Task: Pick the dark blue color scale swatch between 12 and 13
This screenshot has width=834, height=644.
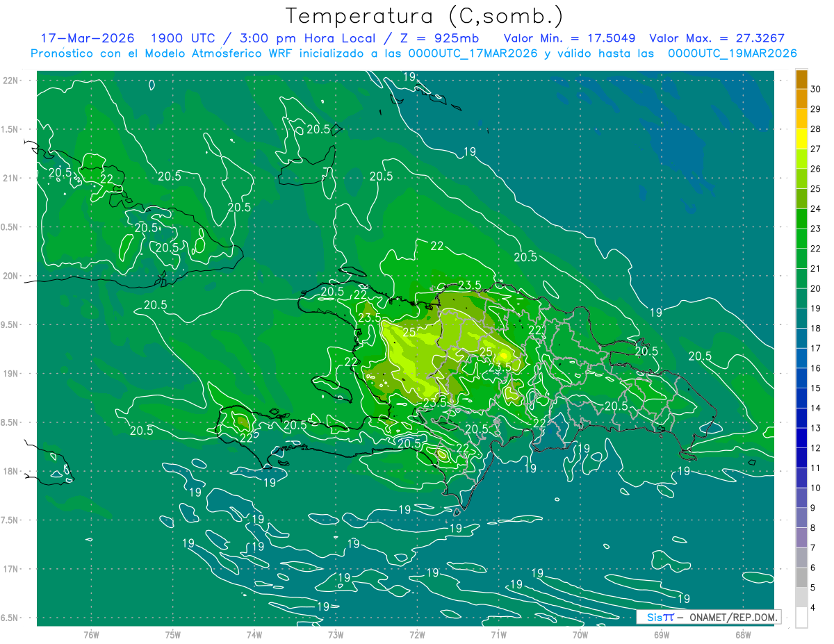Action: coord(801,438)
